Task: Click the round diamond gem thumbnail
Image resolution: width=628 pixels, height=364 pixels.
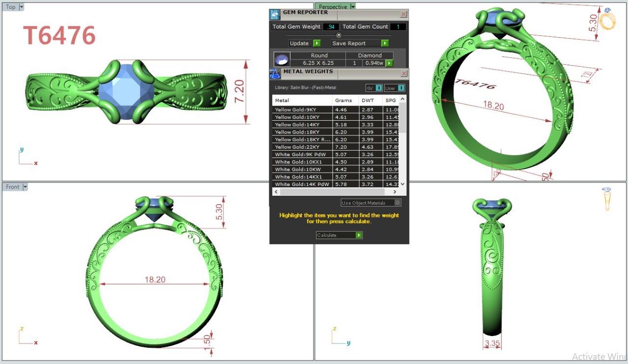Action: click(x=281, y=59)
